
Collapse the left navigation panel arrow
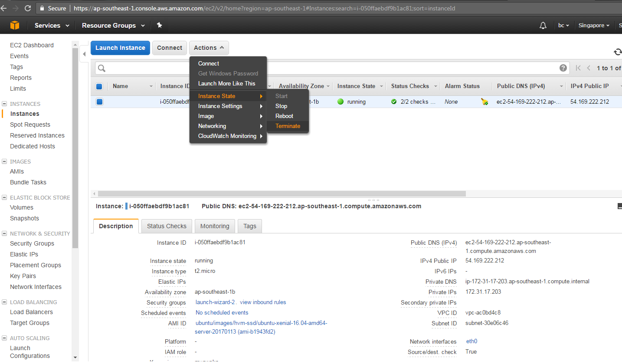84,55
